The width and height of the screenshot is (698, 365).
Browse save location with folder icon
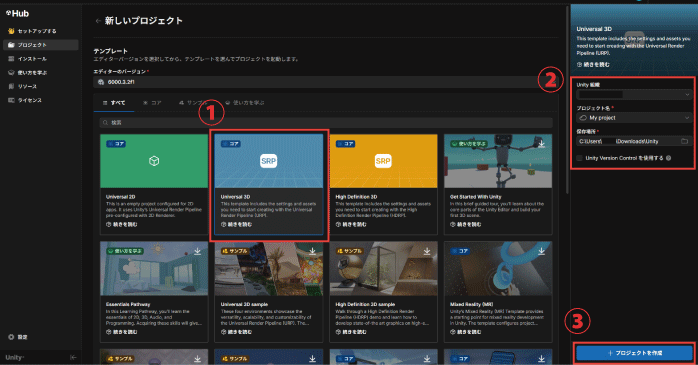(x=685, y=141)
